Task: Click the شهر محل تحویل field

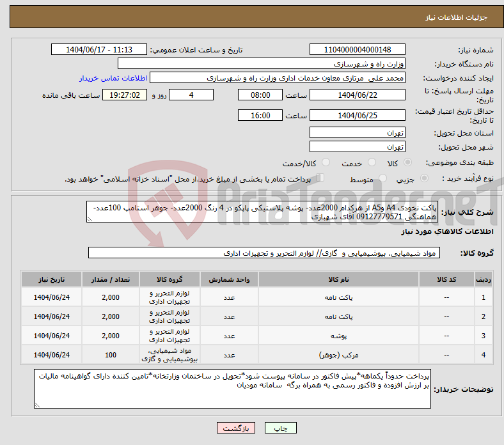Action: click(x=357, y=146)
